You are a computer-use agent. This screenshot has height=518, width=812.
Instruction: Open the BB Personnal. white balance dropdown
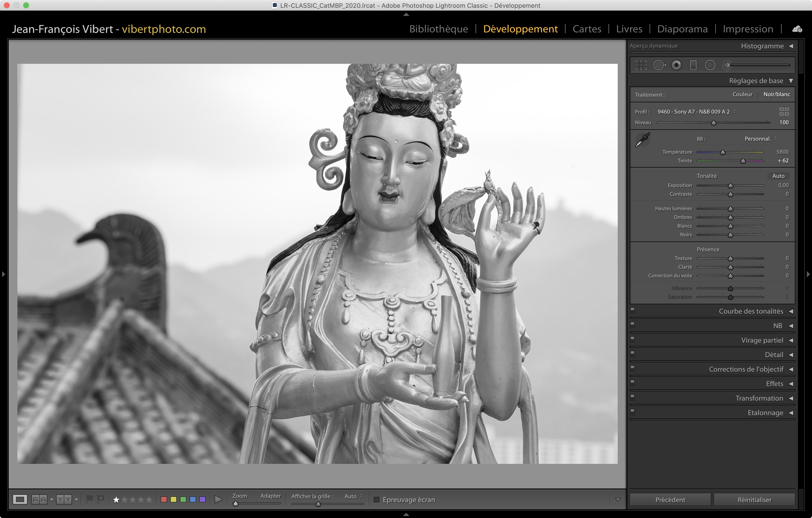pyautogui.click(x=761, y=139)
